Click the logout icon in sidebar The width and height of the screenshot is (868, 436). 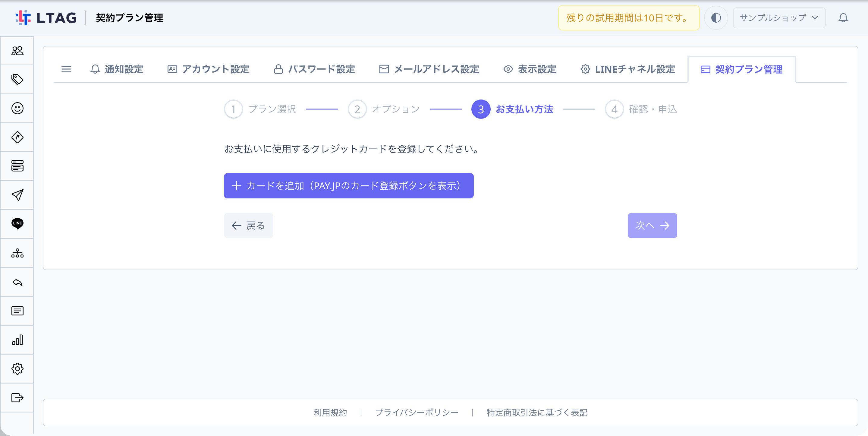17,398
